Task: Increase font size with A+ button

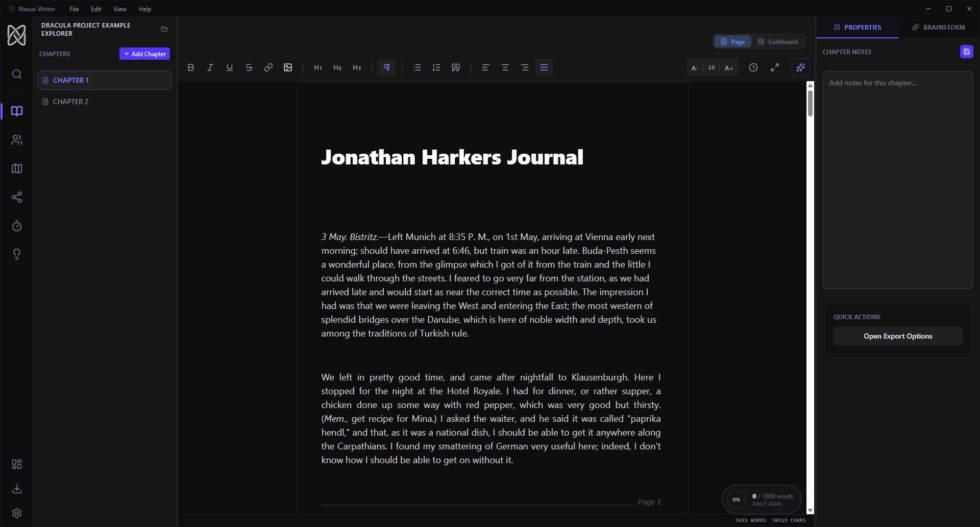Action: click(x=729, y=68)
